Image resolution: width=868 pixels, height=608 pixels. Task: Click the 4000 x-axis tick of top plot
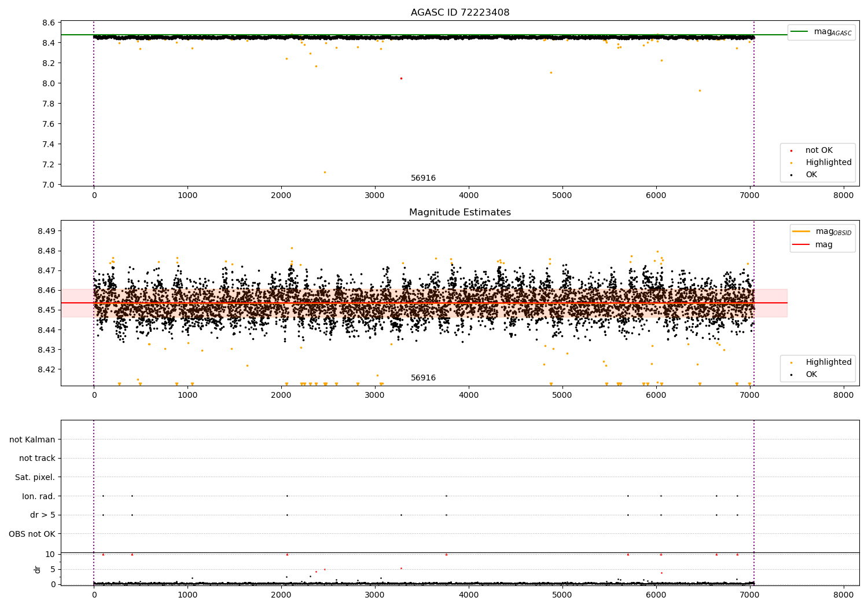pyautogui.click(x=469, y=195)
